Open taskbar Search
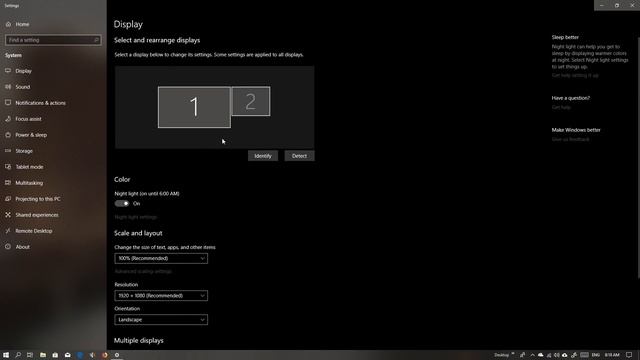 pyautogui.click(x=18, y=355)
